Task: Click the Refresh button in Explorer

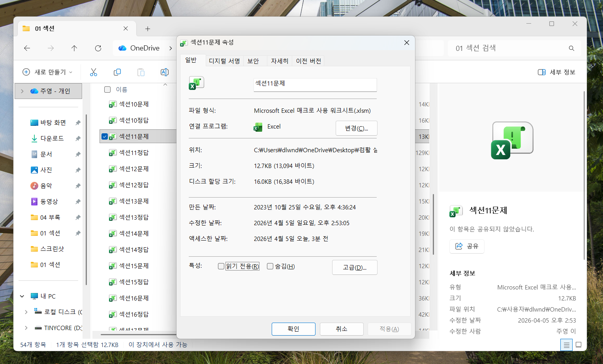Action: (x=98, y=48)
